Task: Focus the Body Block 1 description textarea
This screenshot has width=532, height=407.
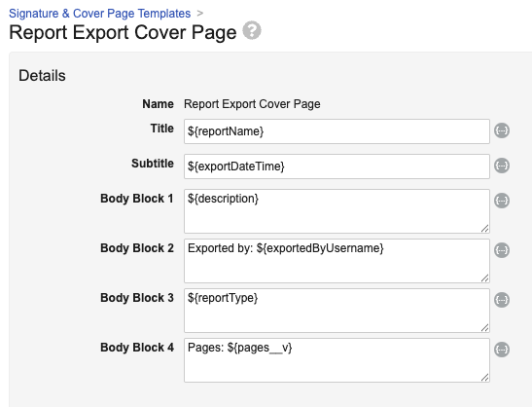Action: pos(337,211)
